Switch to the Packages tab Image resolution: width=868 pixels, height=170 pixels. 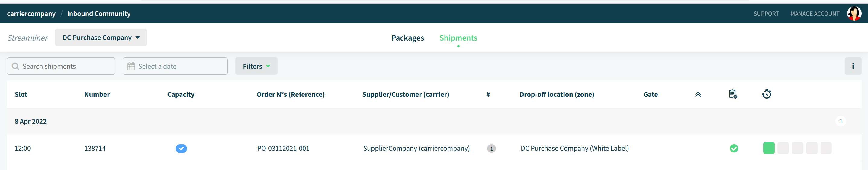(407, 38)
